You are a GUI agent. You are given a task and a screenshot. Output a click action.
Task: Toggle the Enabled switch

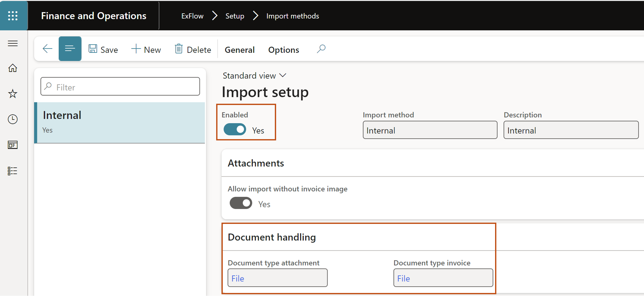(235, 130)
